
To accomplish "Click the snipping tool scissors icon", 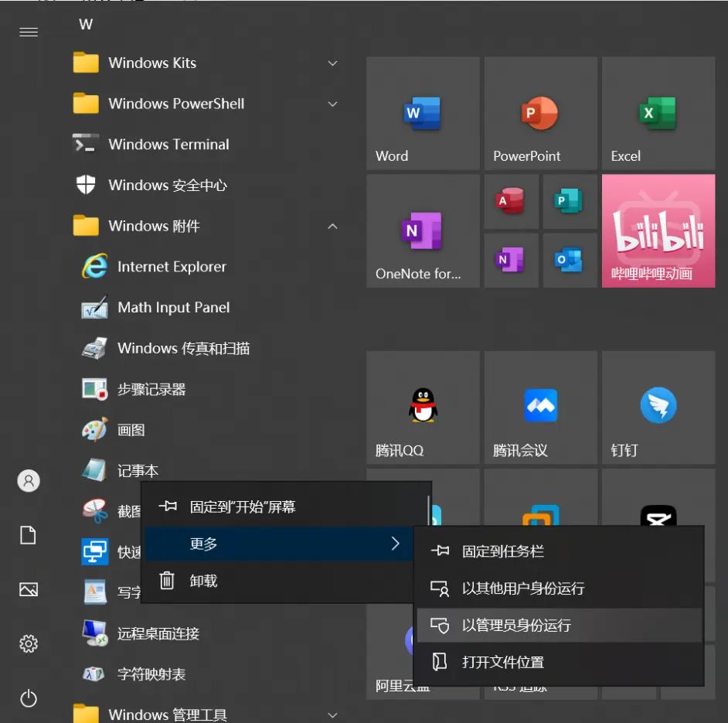I will coord(95,511).
